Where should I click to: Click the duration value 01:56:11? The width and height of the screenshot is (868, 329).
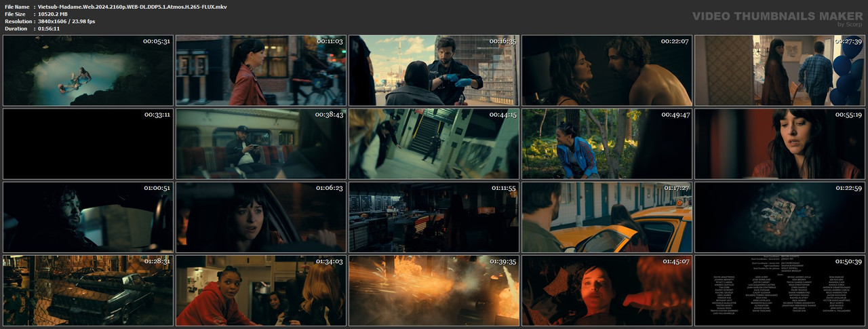pos(49,28)
